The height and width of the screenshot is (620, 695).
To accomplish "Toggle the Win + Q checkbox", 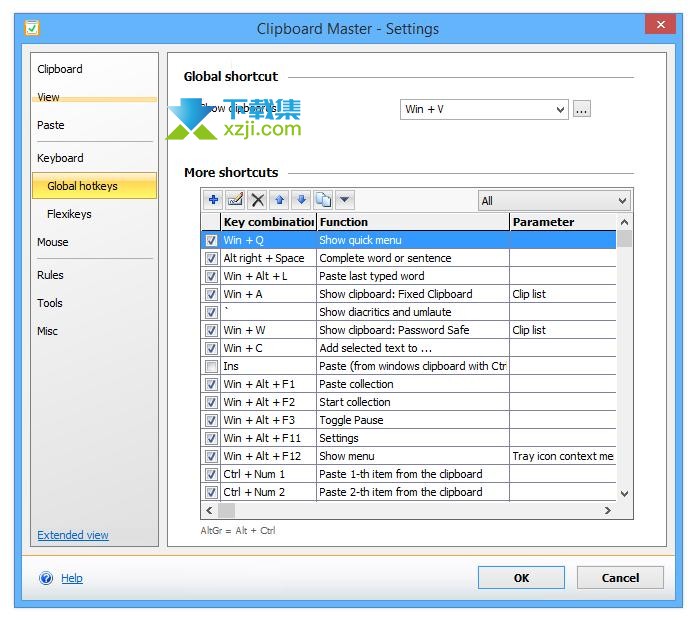I will click(211, 241).
